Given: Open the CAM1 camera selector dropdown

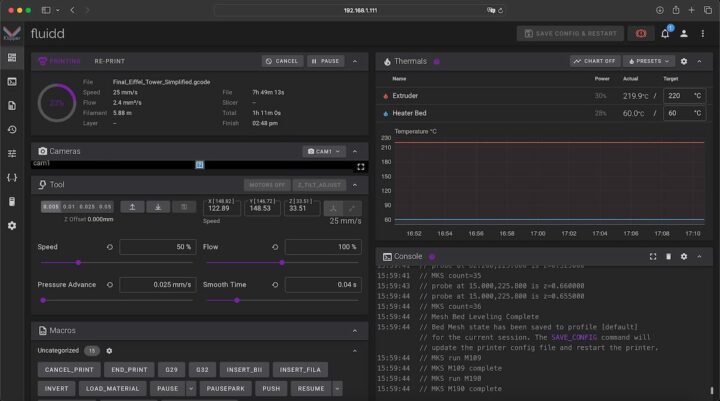Looking at the screenshot, I should point(323,151).
